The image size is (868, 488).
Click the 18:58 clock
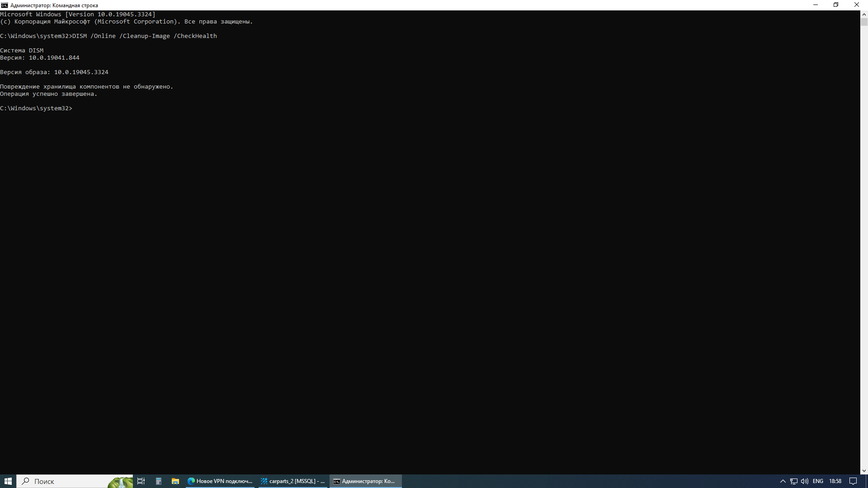tap(835, 481)
